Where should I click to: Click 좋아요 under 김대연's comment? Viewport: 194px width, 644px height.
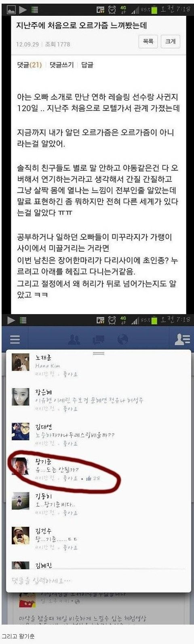(x=70, y=443)
